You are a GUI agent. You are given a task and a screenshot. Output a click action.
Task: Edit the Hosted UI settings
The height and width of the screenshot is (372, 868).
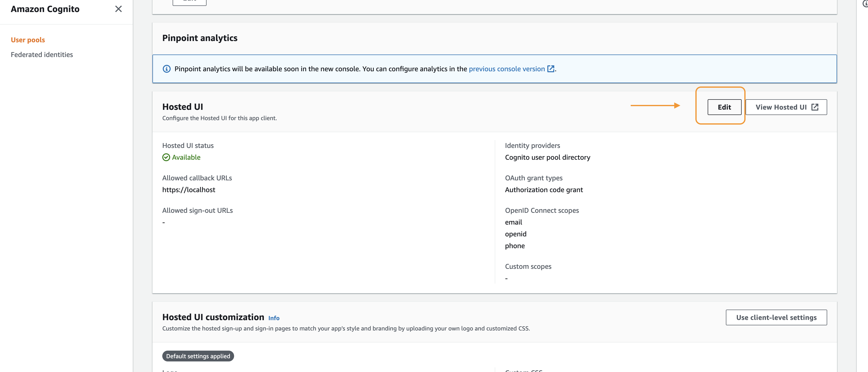724,107
